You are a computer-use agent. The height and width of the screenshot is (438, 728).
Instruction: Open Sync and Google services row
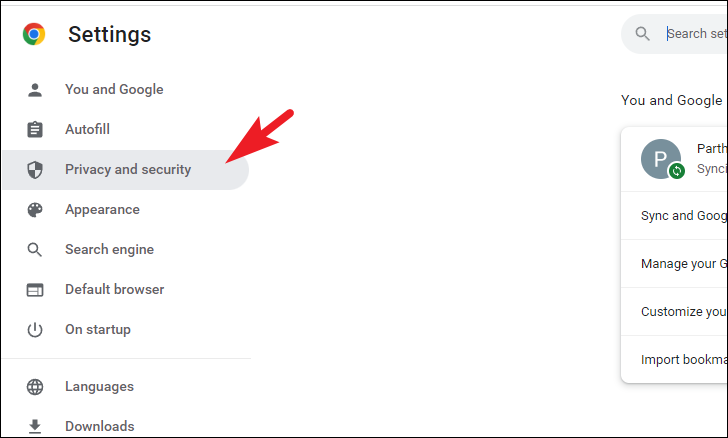point(674,216)
